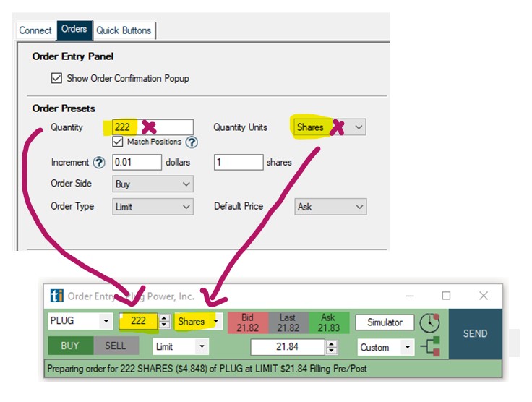The height and width of the screenshot is (402, 532).
Task: Select the SELL side toggle button
Action: [x=115, y=346]
